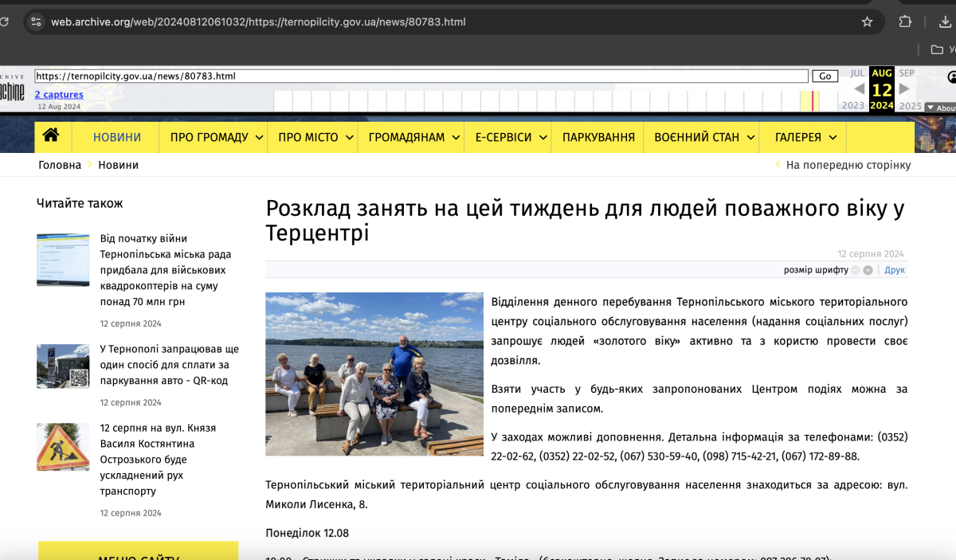This screenshot has height=560, width=956.
Task: Bookmark this page with the star icon
Action: [x=867, y=22]
